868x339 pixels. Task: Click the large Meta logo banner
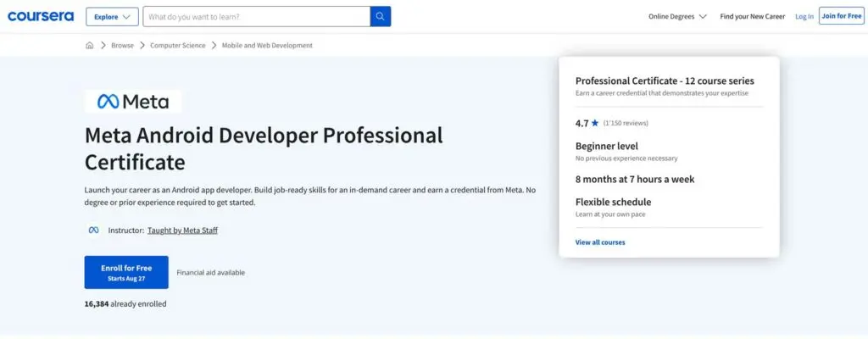[x=133, y=102]
